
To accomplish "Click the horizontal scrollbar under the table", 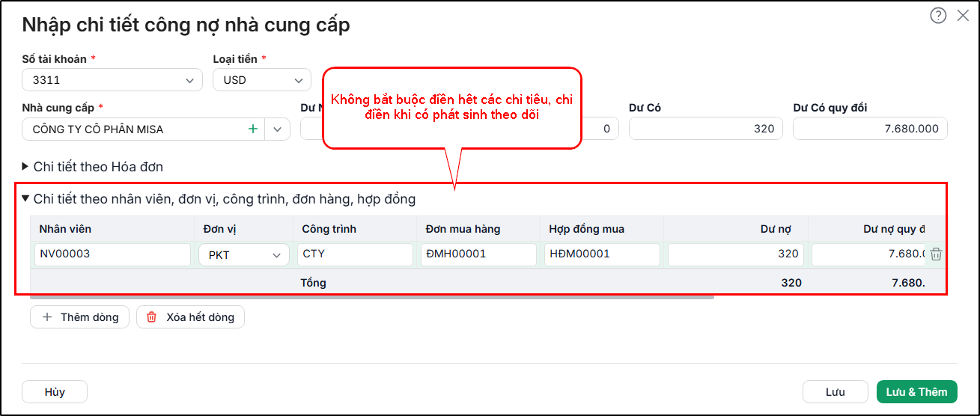I will pyautogui.click(x=371, y=297).
